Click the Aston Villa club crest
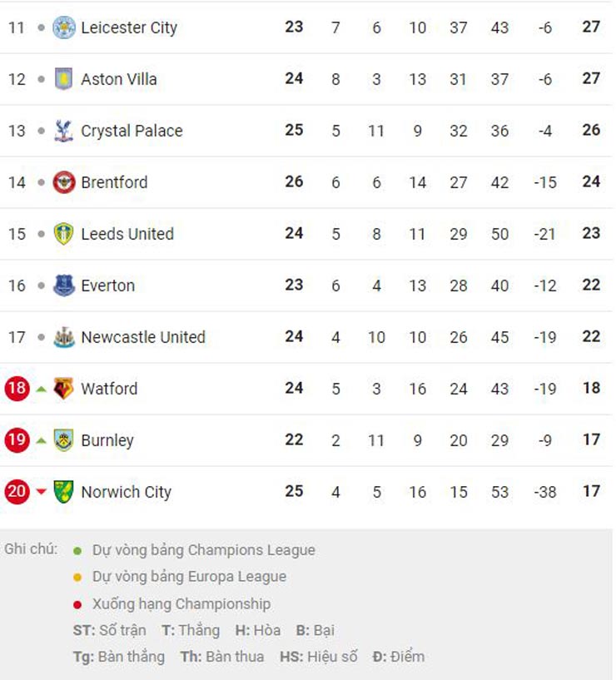Viewport: 616px width, 680px height. (64, 79)
